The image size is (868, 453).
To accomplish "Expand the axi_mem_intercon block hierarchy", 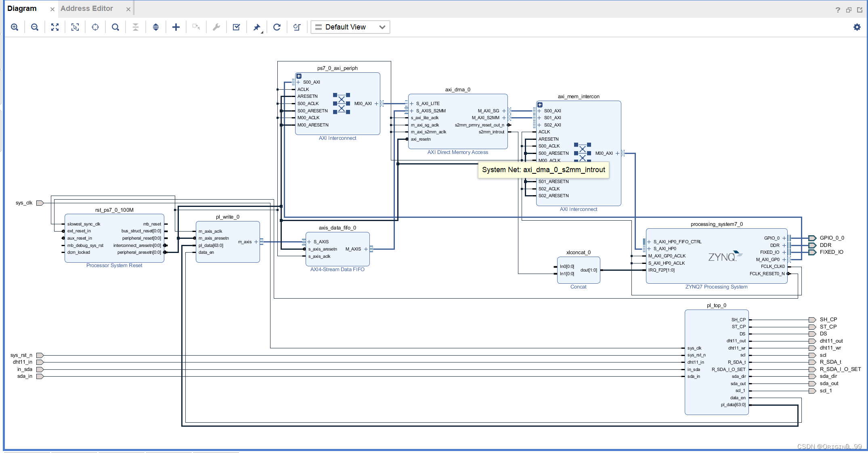I will [540, 105].
